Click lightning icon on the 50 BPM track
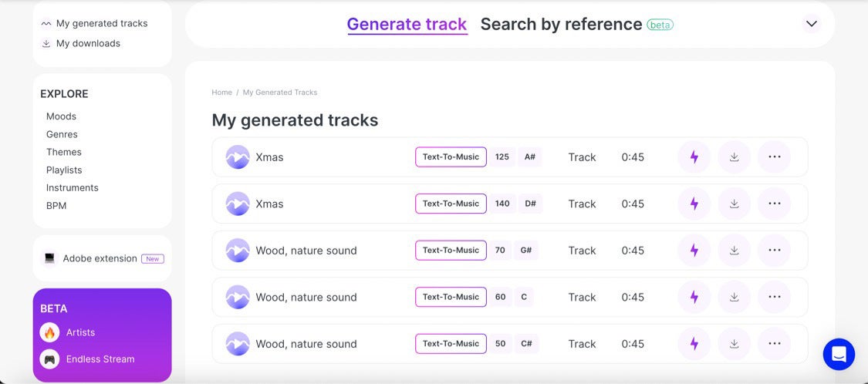This screenshot has height=384, width=868. (694, 344)
